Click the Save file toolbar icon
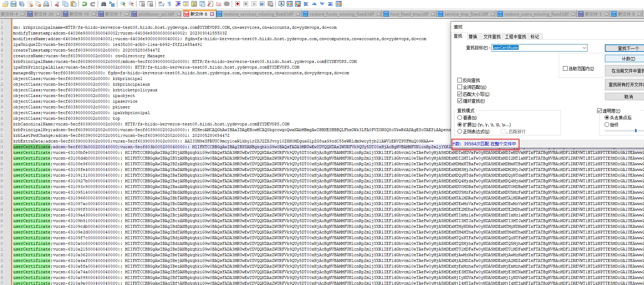The height and width of the screenshot is (285, 644). tap(14, 4)
